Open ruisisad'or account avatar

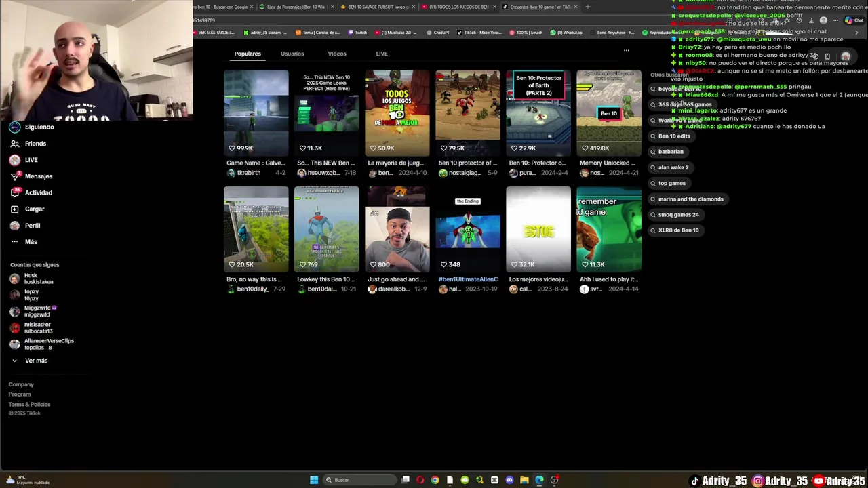click(x=15, y=328)
